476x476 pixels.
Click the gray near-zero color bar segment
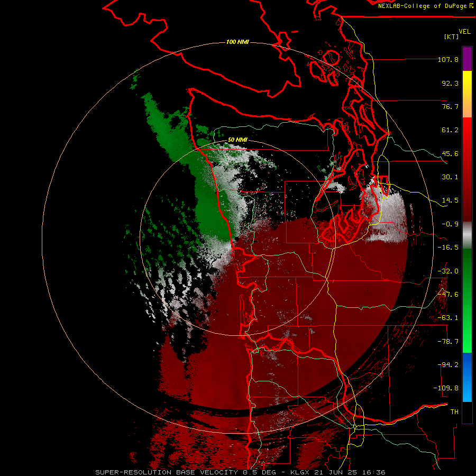click(x=467, y=235)
